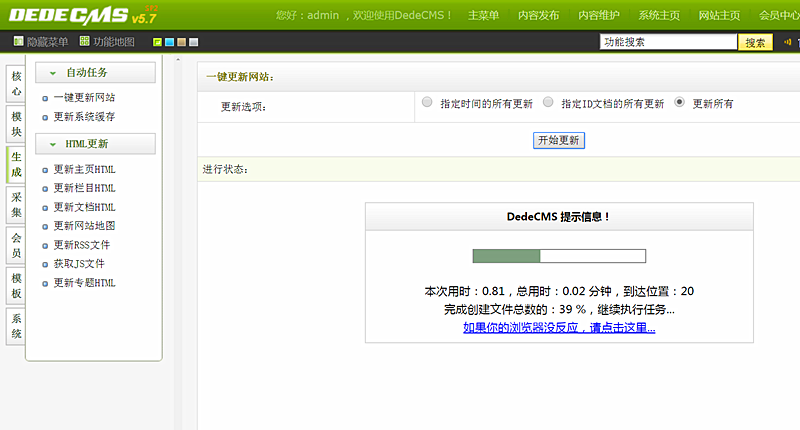Image resolution: width=800 pixels, height=430 pixels.
Task: Open 更新网站地图 in sidebar
Action: coord(84,225)
